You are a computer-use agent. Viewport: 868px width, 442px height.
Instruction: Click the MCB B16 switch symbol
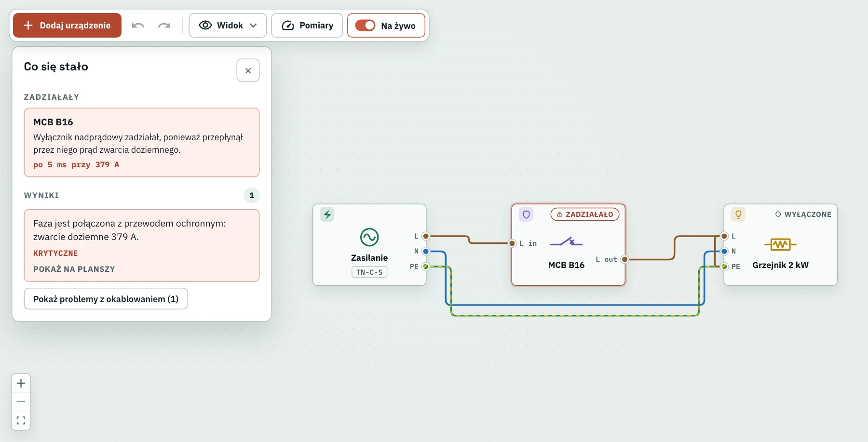pyautogui.click(x=566, y=241)
